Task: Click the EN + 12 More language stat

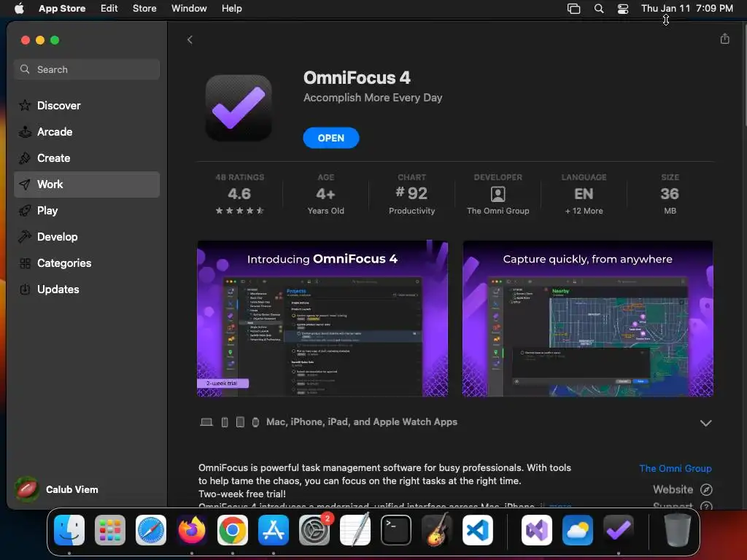Action: click(584, 194)
